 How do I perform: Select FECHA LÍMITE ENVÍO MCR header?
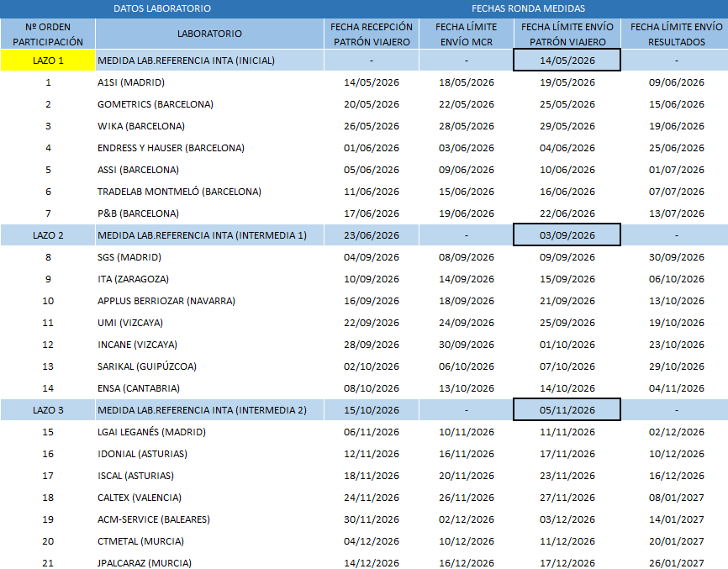click(x=467, y=34)
